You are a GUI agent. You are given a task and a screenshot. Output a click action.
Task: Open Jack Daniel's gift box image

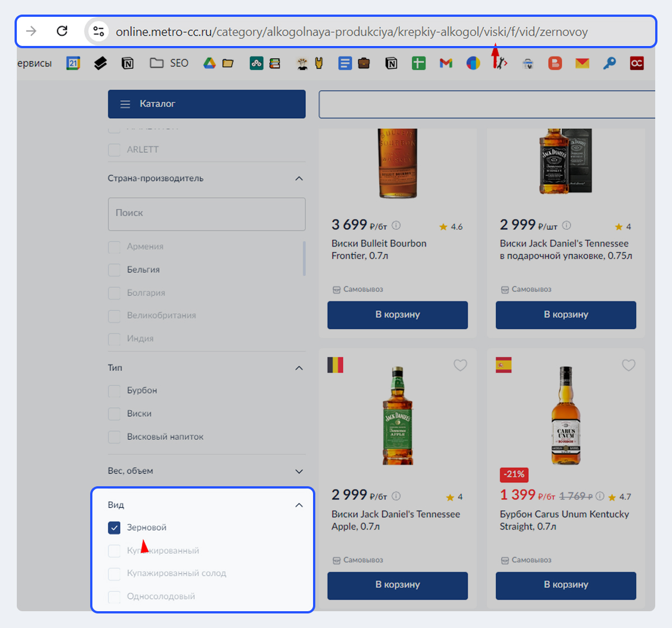566,161
